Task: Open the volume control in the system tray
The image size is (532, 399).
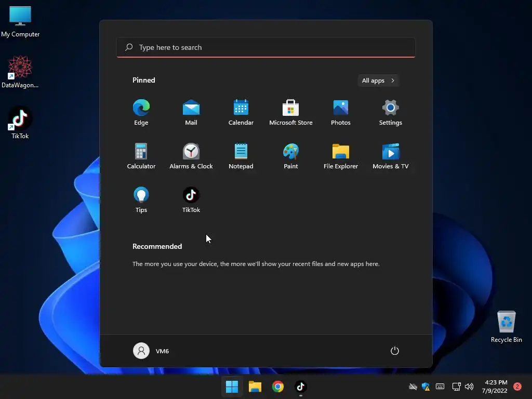Action: 469,387
